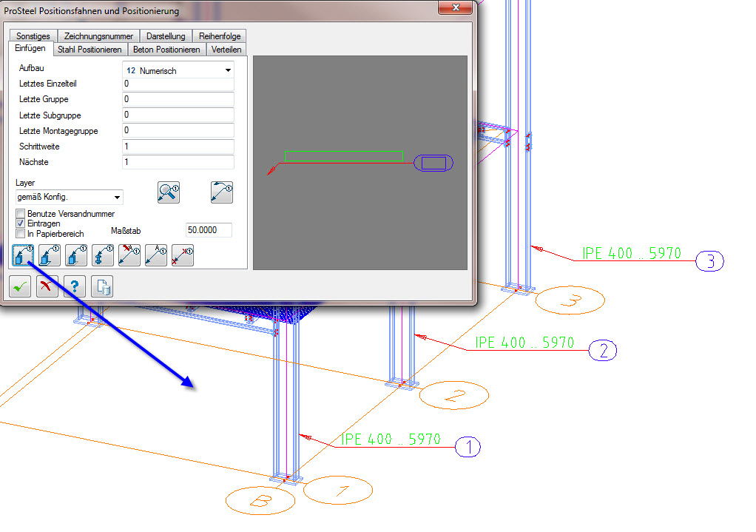Image resolution: width=756 pixels, height=532 pixels.
Task: Cancel dialog with red X button
Action: pos(47,286)
